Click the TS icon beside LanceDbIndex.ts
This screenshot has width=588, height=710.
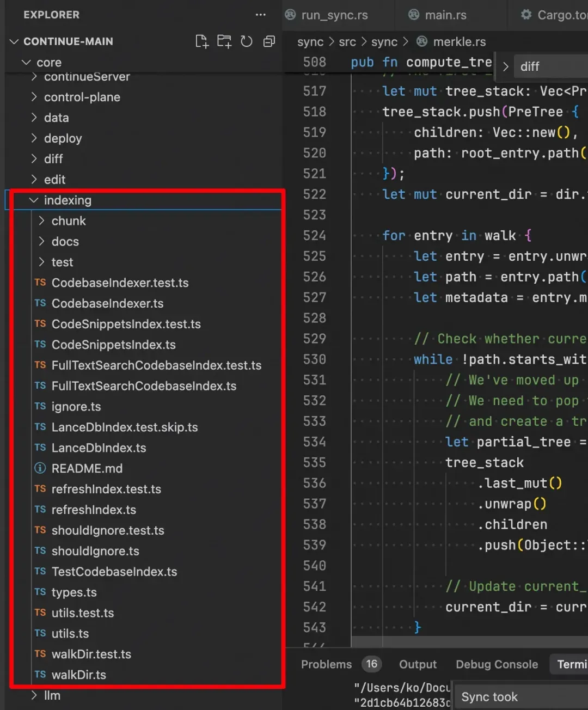tap(40, 448)
